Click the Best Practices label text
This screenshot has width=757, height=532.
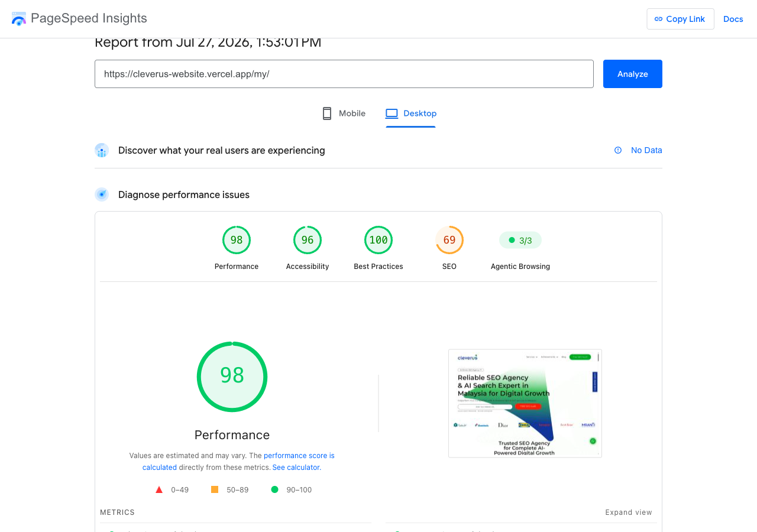pos(378,267)
